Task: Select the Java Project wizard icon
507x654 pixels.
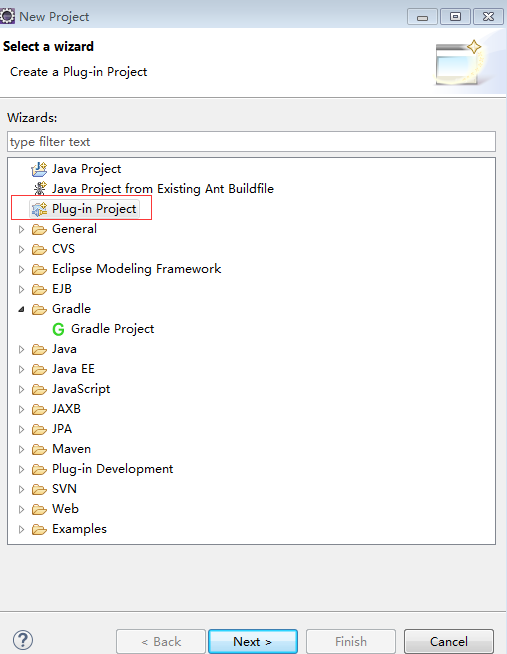Action: coord(39,169)
